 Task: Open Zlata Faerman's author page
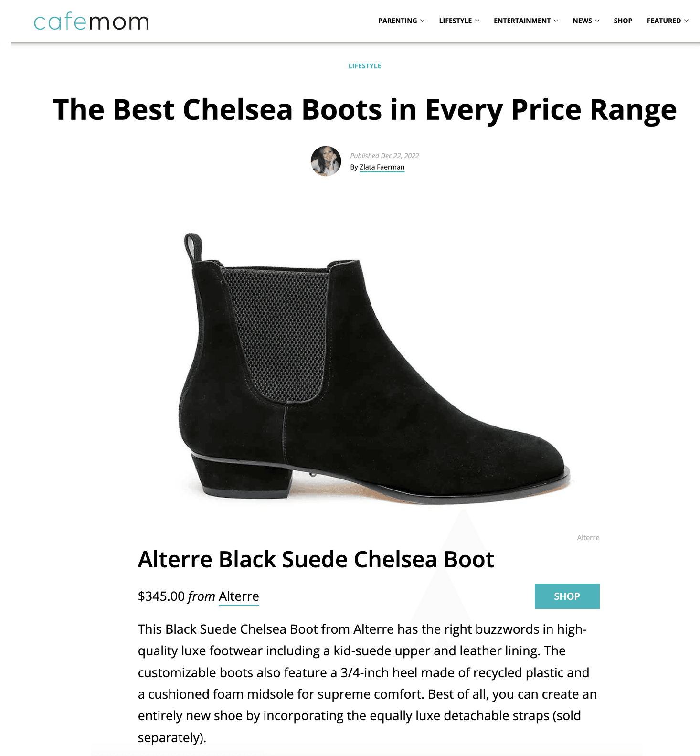point(382,168)
